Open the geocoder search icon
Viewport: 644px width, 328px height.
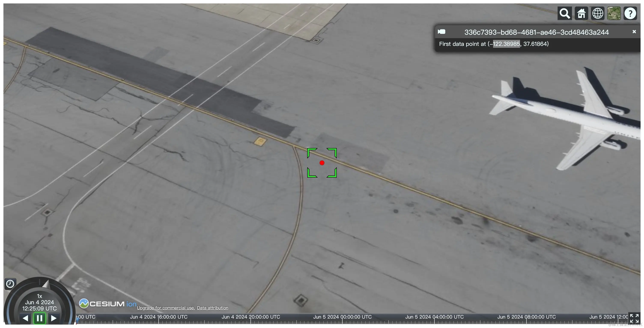click(565, 13)
